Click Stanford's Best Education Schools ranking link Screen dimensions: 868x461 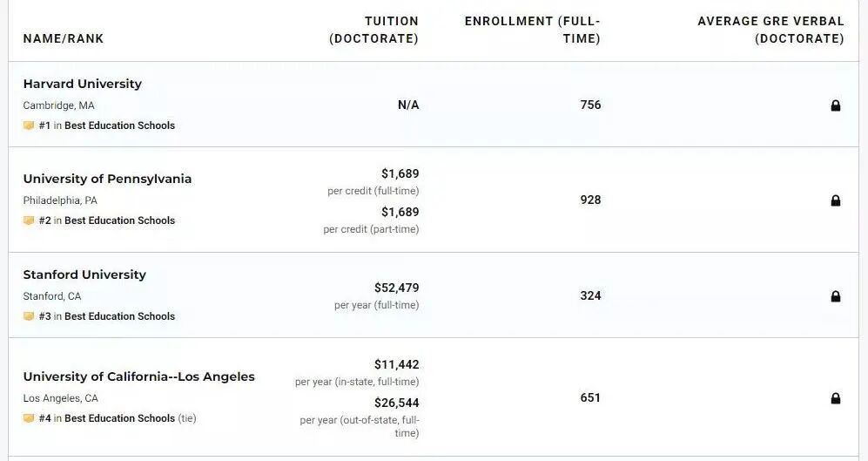(x=119, y=316)
